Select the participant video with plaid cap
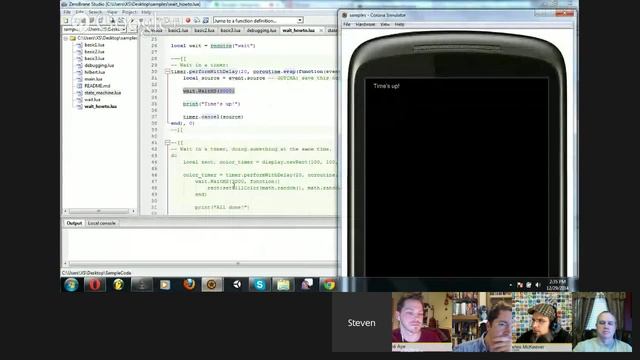Viewport: 640px width, 360px height. (542, 322)
